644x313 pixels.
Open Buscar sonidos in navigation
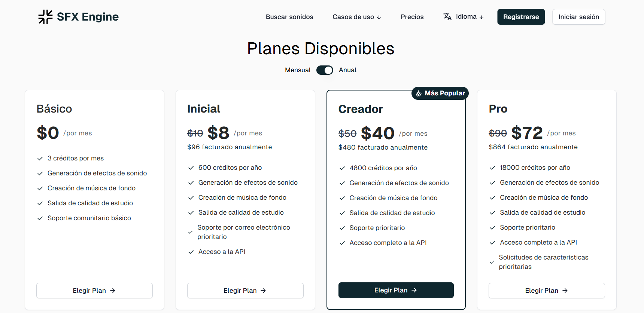[x=289, y=17]
